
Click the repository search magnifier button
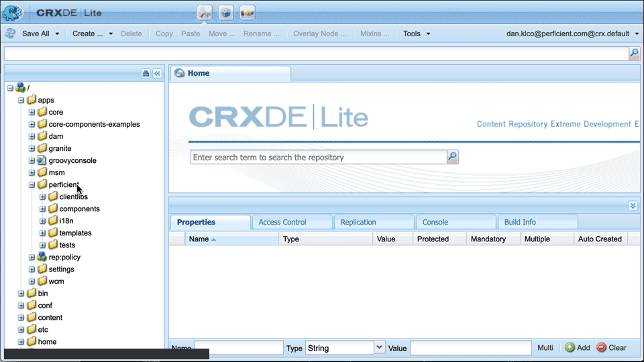453,157
